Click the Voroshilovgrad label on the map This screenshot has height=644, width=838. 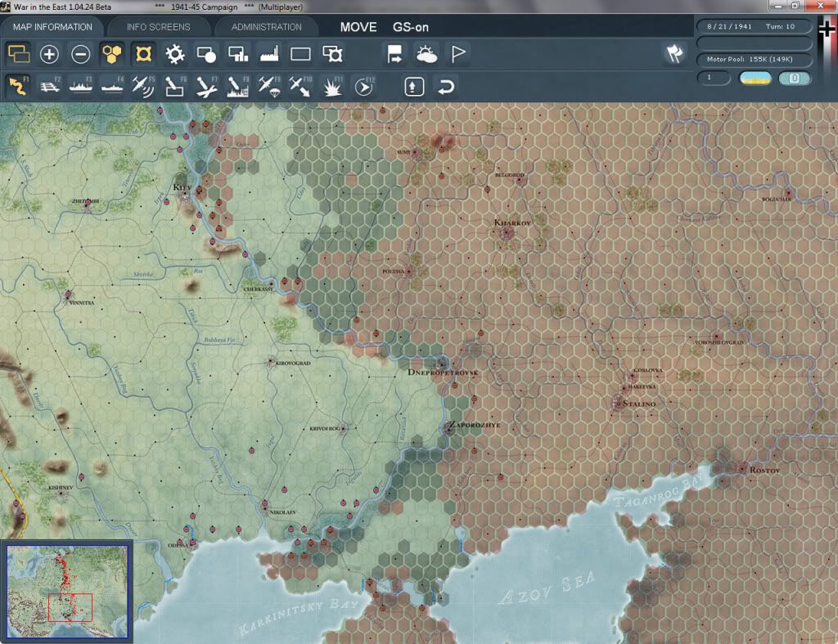tap(719, 342)
